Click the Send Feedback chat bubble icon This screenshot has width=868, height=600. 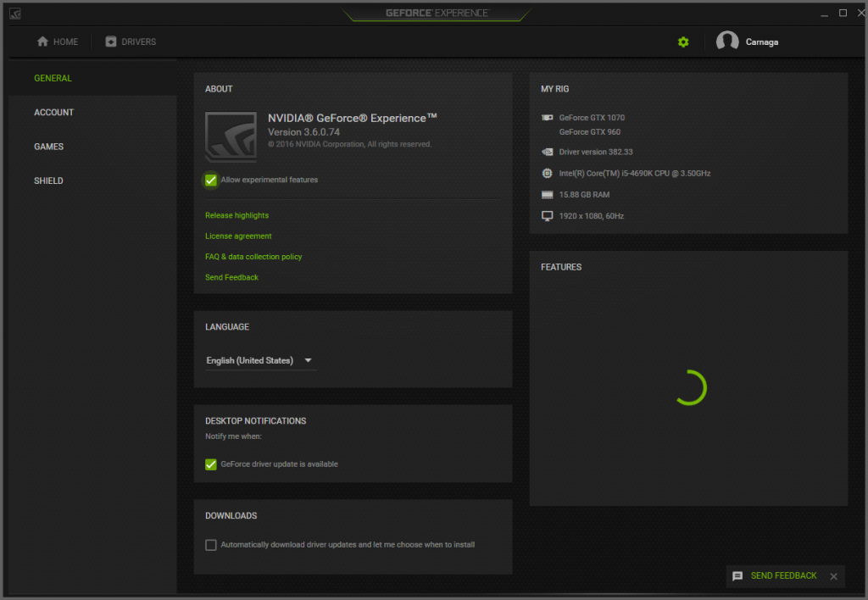737,576
